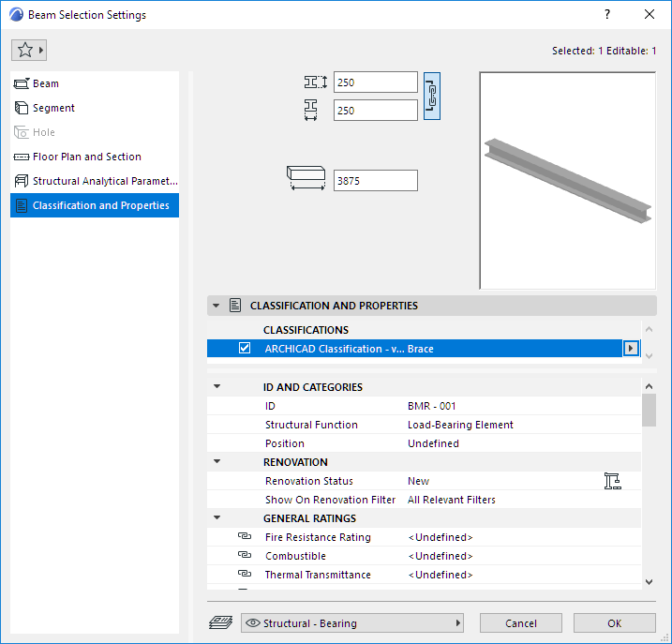Screen dimensions: 672x644
Task: Collapse the ID and Categories group
Action: [217, 386]
